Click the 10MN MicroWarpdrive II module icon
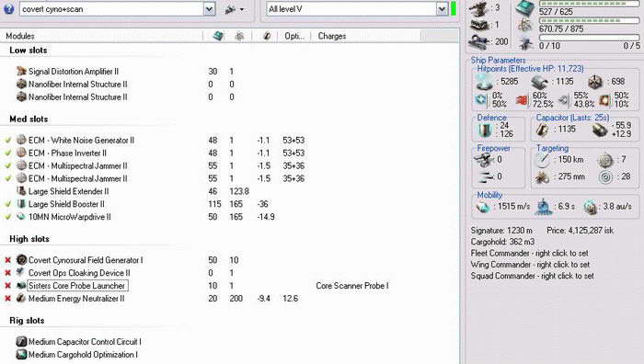Viewport: 644px width, 364px height. click(21, 217)
